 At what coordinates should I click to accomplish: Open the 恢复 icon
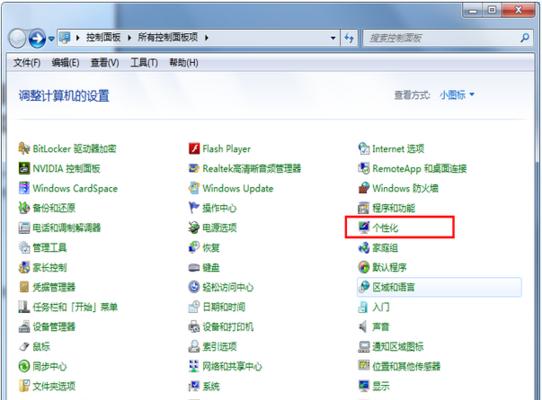click(194, 247)
